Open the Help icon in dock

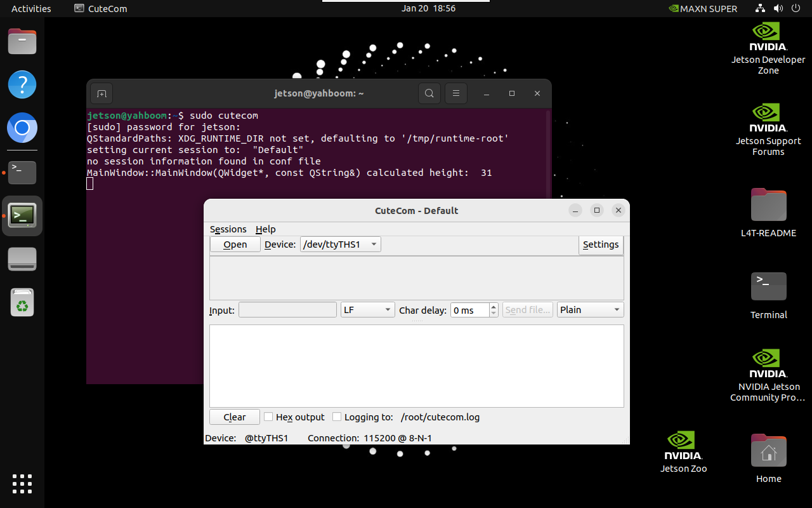(x=22, y=84)
